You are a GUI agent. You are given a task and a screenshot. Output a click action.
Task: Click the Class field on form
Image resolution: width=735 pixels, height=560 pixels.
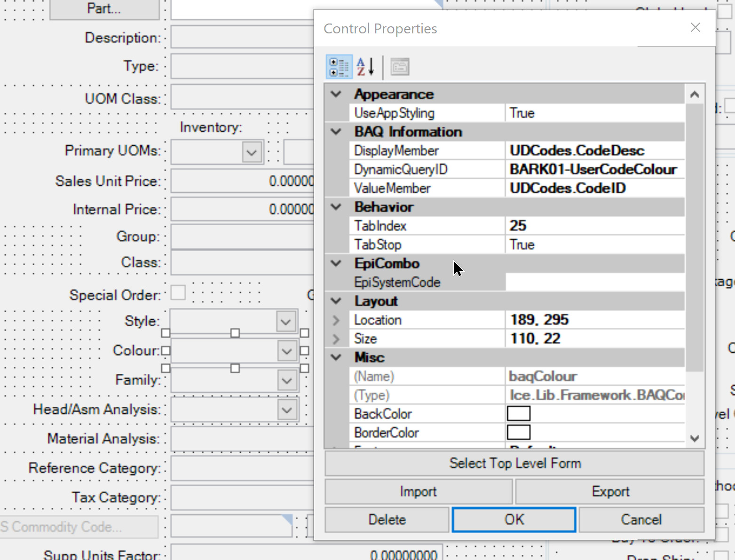tap(242, 262)
